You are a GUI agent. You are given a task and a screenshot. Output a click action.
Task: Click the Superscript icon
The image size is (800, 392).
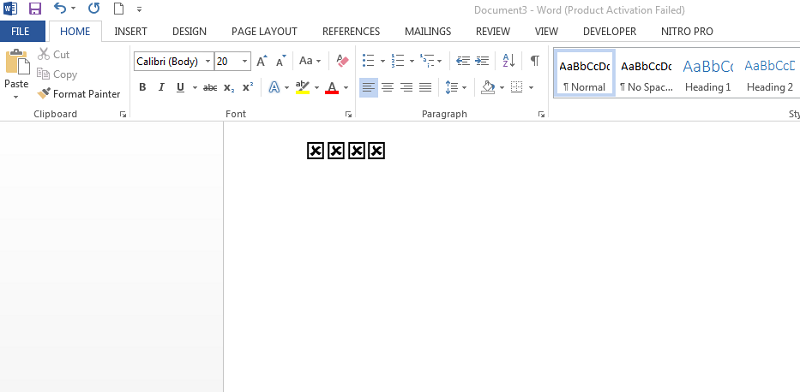click(247, 87)
